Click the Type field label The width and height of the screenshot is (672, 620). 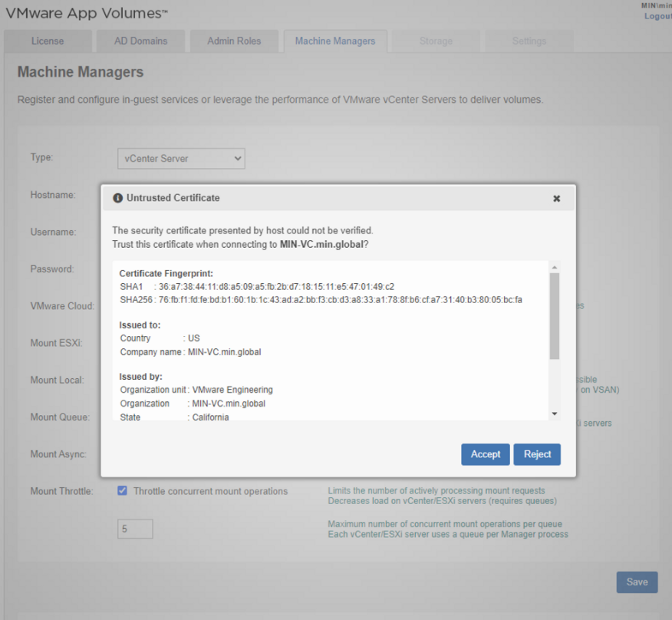(41, 157)
